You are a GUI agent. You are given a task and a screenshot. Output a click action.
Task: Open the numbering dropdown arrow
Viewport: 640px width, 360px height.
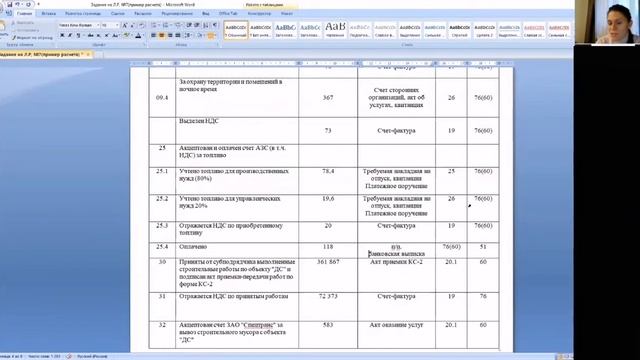[x=171, y=25]
